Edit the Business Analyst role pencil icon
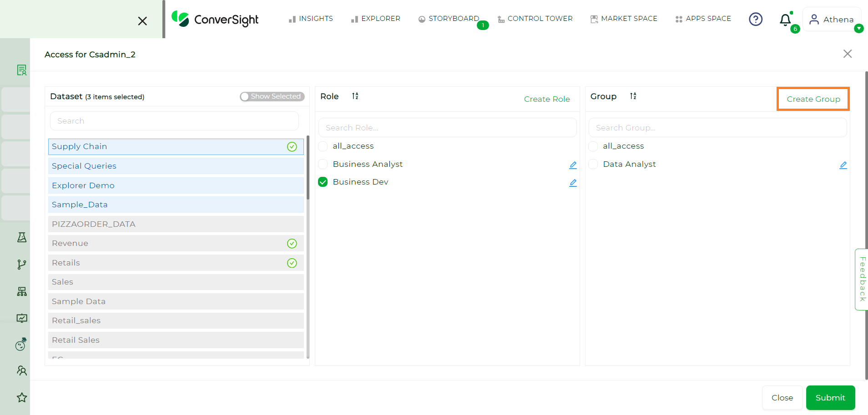 (x=573, y=165)
